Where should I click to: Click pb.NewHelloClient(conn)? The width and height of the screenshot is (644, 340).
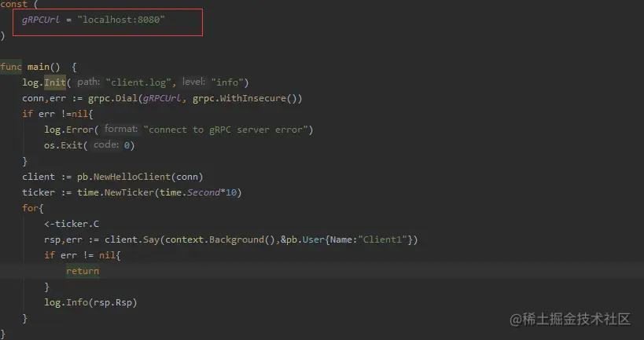(140, 177)
